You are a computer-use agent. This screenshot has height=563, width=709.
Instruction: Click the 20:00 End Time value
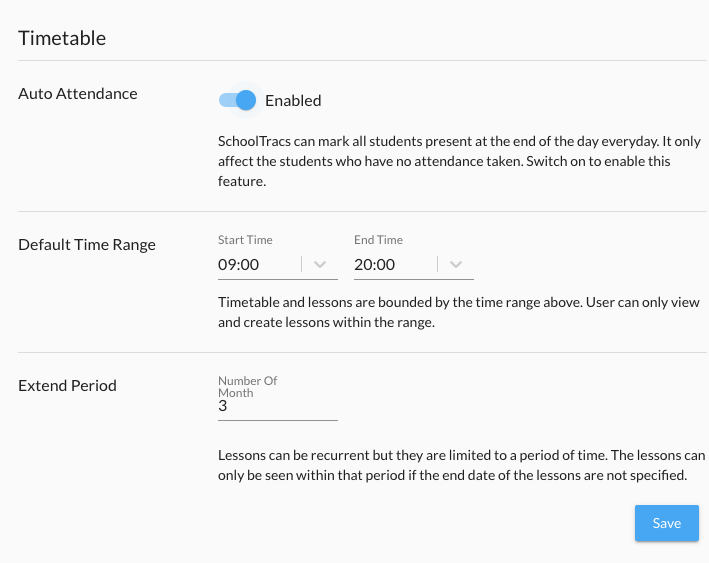click(375, 265)
